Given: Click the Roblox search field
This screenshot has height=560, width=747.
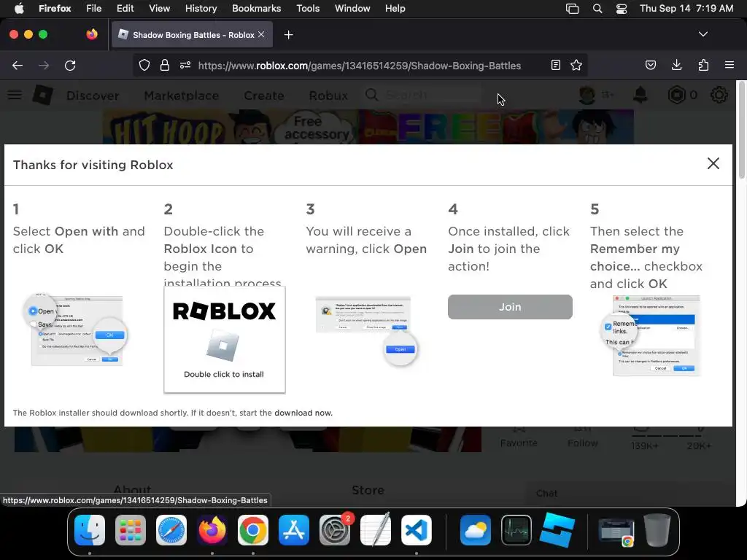Looking at the screenshot, I should pyautogui.click(x=423, y=96).
